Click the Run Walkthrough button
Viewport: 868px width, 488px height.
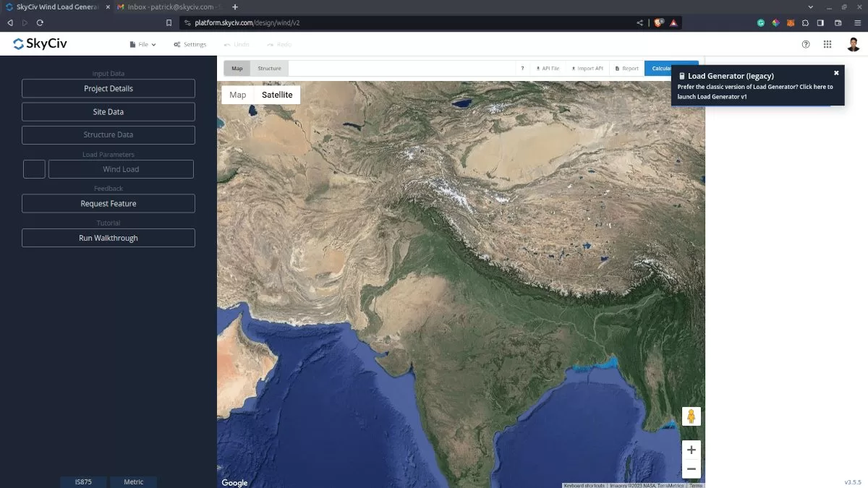(x=109, y=238)
